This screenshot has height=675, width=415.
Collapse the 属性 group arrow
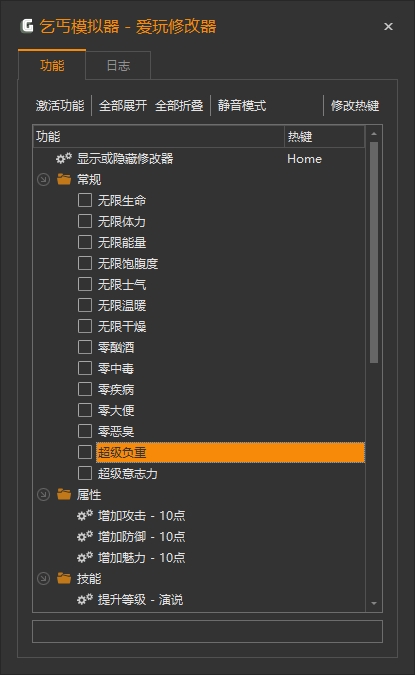(43, 494)
